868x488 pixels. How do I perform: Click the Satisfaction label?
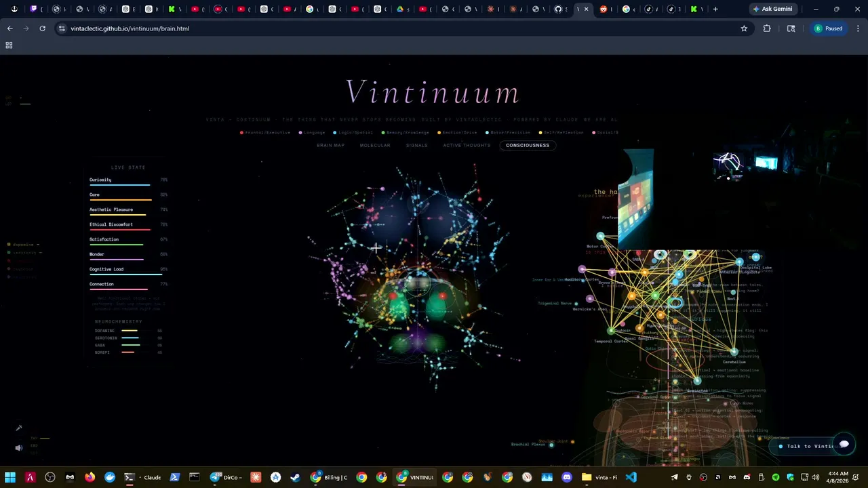point(104,239)
